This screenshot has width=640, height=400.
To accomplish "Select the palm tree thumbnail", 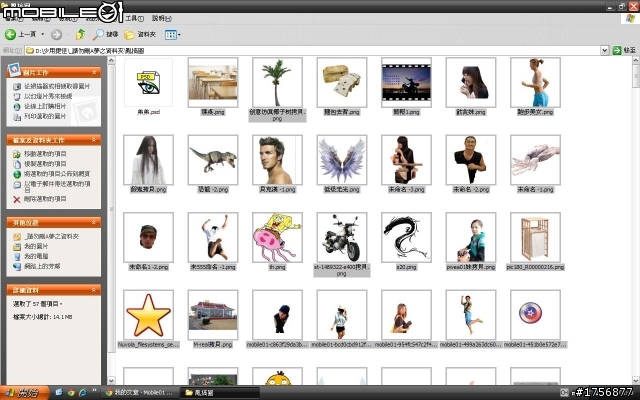I will [277, 82].
